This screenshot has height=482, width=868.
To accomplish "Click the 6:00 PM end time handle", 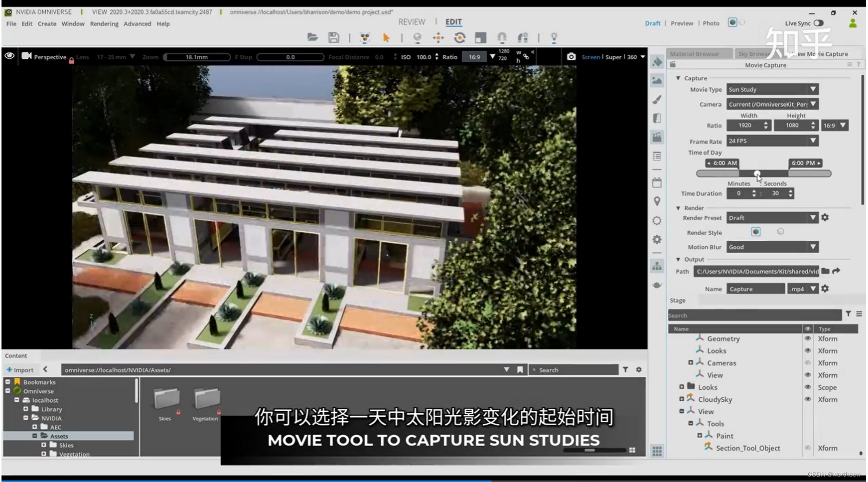I will [x=806, y=163].
